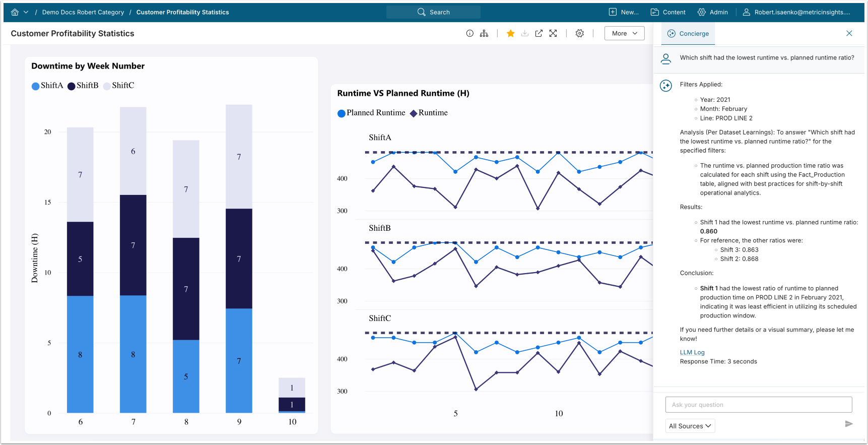Open the Content menu
Screen dimensions: 868x445
[x=668, y=12]
